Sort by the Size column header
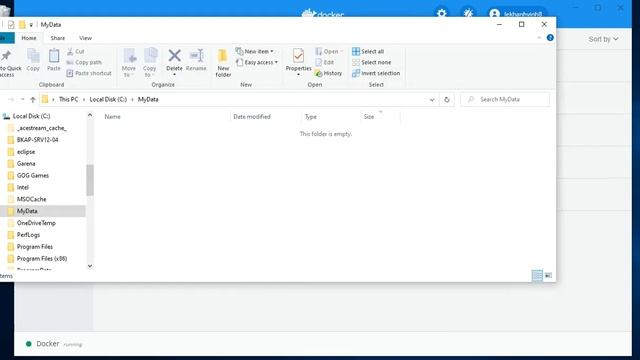640x360 pixels. pos(369,117)
